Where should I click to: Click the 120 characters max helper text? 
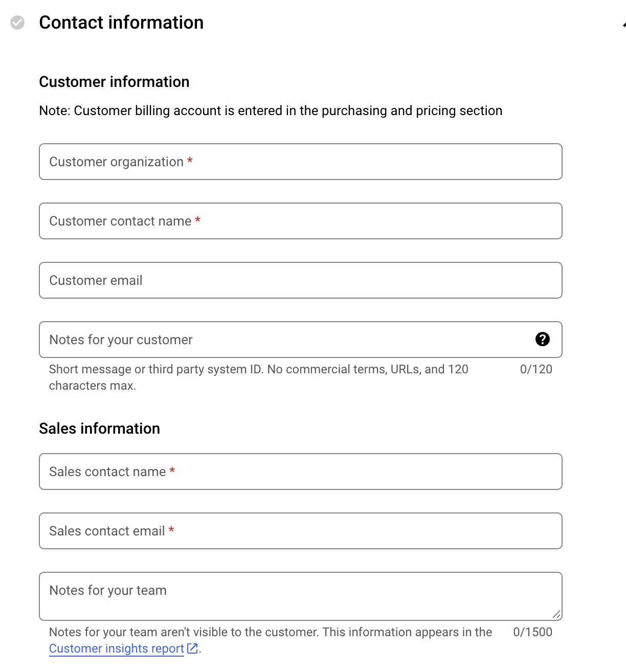(x=258, y=377)
